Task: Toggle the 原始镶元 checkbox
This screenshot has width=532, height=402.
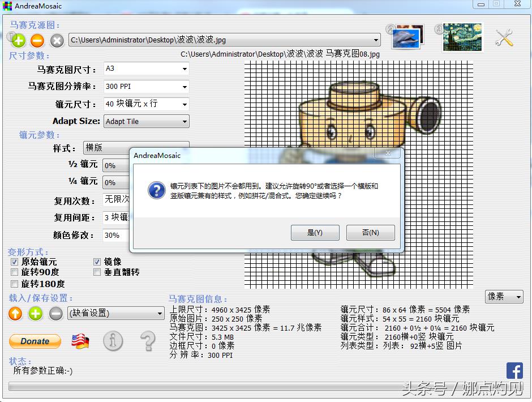Action: [x=15, y=262]
